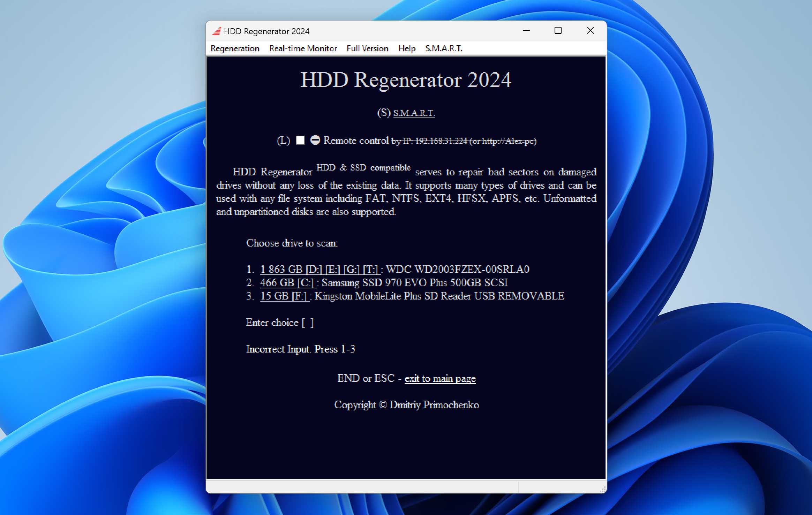
Task: Enable the Help menu dropdown
Action: point(407,48)
